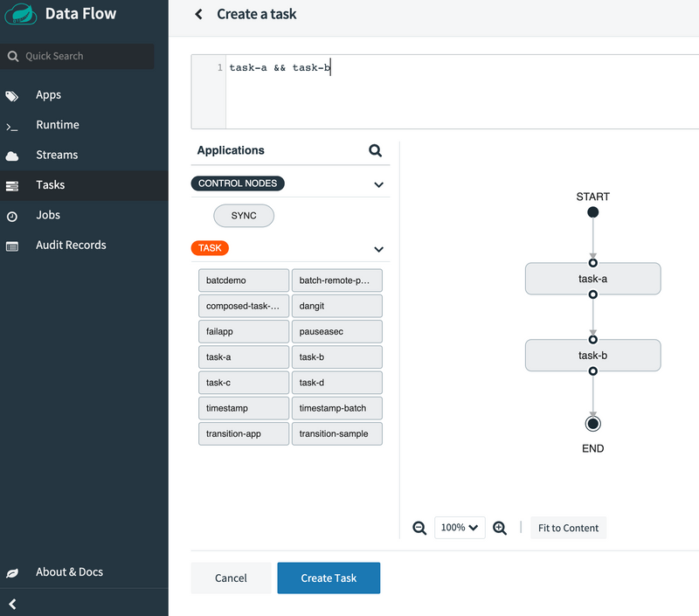Open Audit Records in the sidebar
The height and width of the screenshot is (616, 699).
point(84,246)
